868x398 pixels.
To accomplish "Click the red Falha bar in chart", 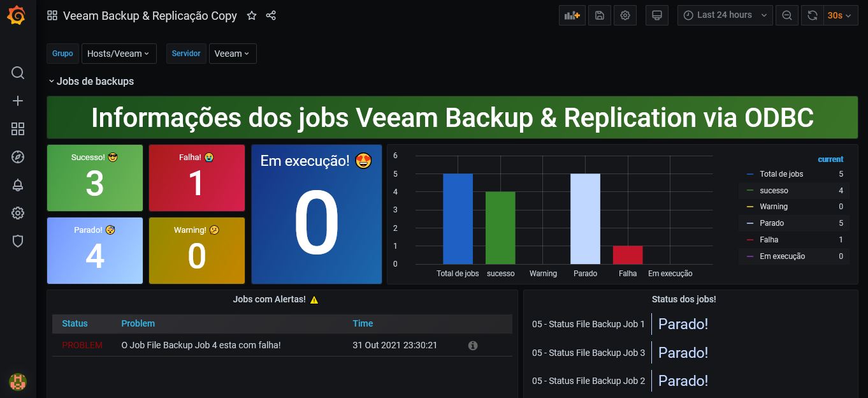I will (x=628, y=255).
